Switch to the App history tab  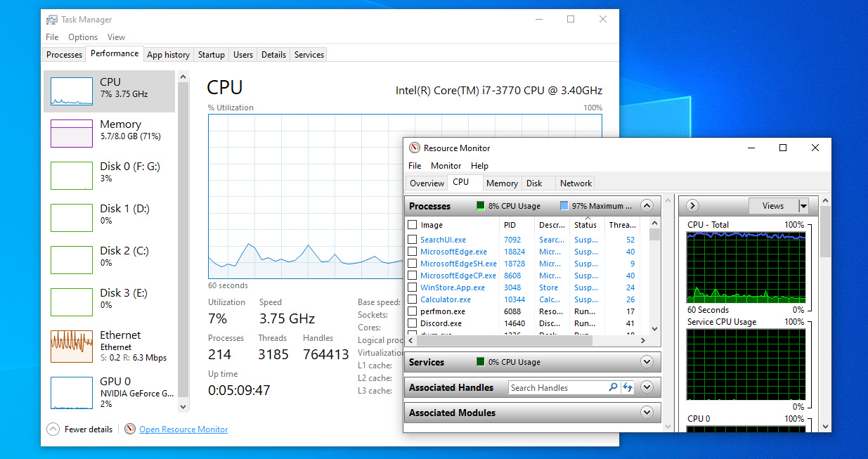pos(168,55)
